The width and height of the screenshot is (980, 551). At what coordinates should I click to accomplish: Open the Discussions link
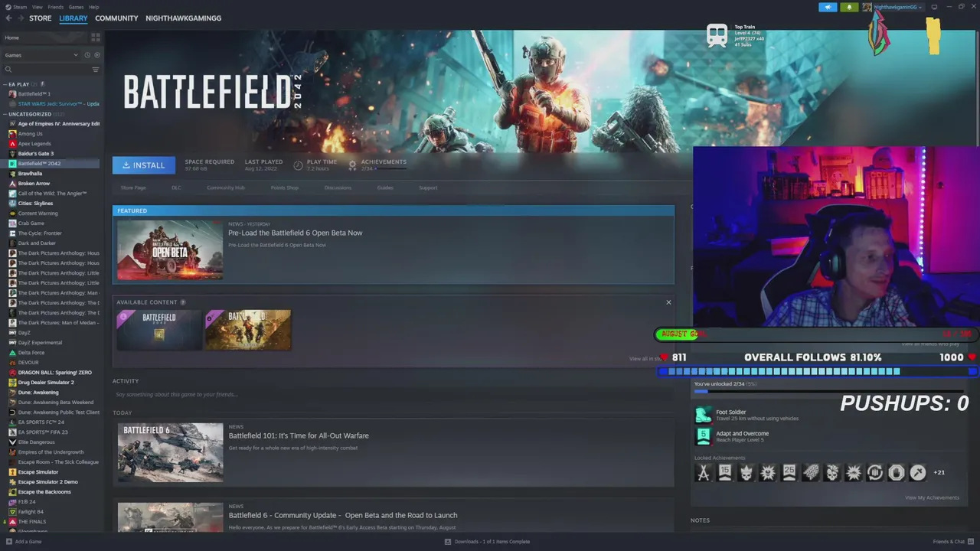point(338,187)
